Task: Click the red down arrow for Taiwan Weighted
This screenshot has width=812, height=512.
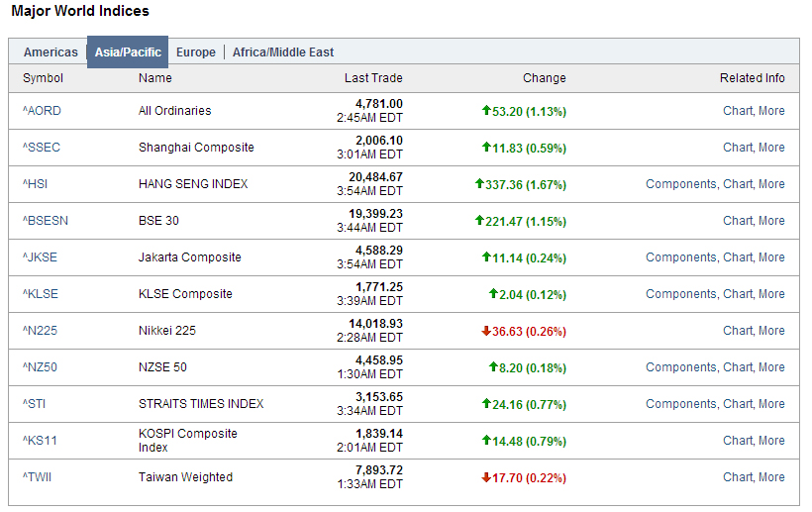Action: 486,477
